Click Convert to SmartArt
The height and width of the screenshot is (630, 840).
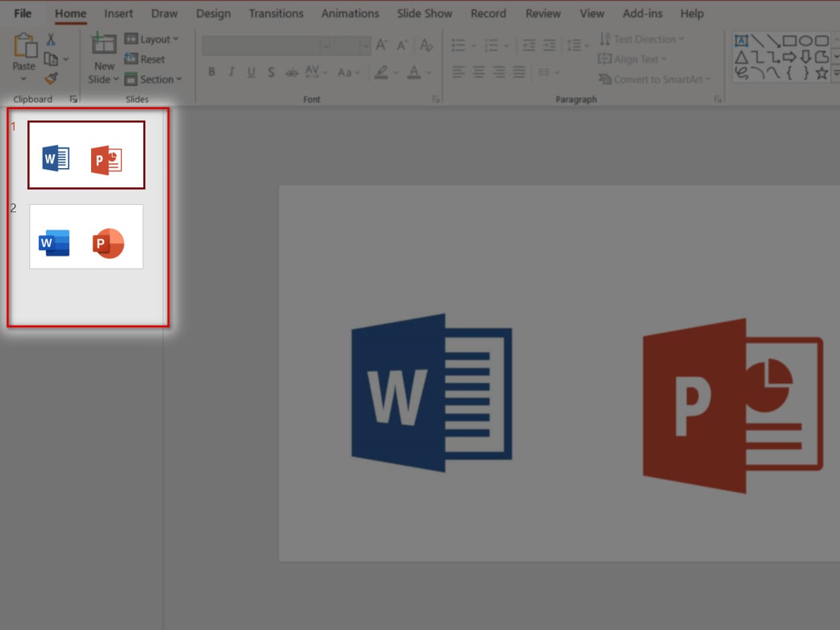point(654,79)
